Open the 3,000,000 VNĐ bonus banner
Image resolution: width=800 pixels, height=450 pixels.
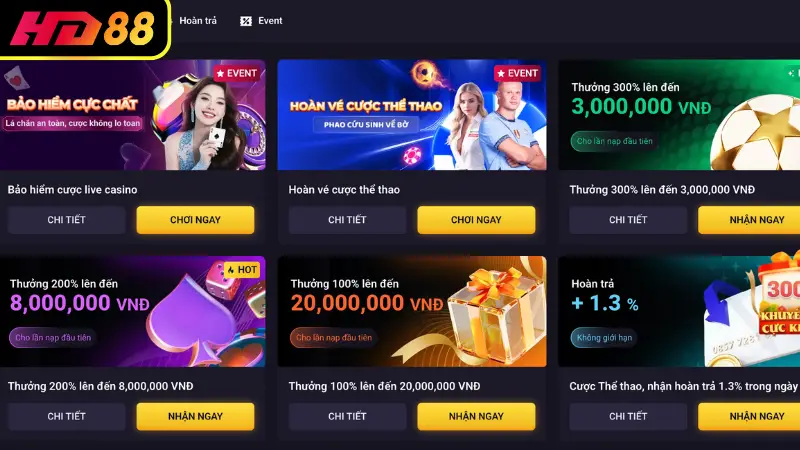(x=679, y=115)
